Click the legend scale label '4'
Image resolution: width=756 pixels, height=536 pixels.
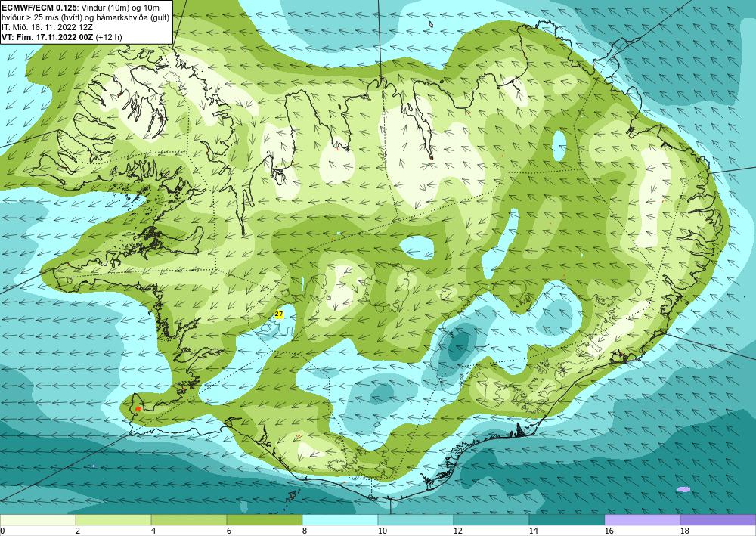153,531
